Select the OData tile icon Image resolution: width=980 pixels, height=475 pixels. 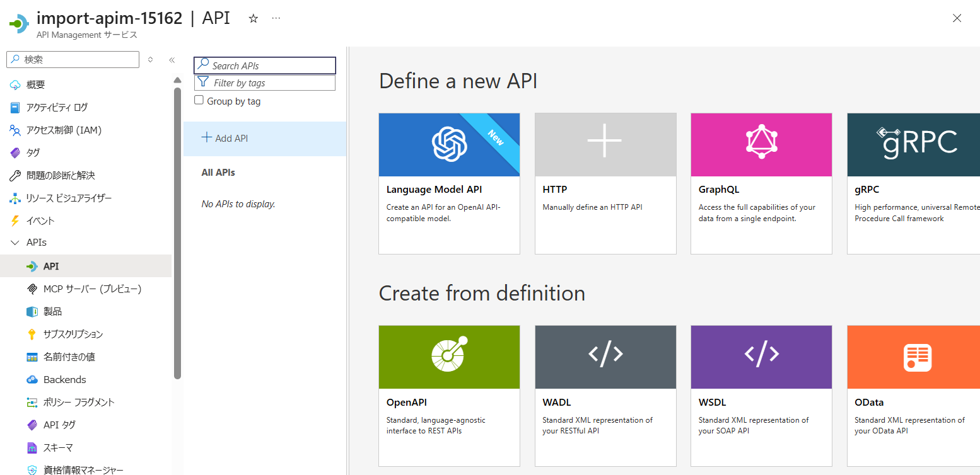point(916,357)
